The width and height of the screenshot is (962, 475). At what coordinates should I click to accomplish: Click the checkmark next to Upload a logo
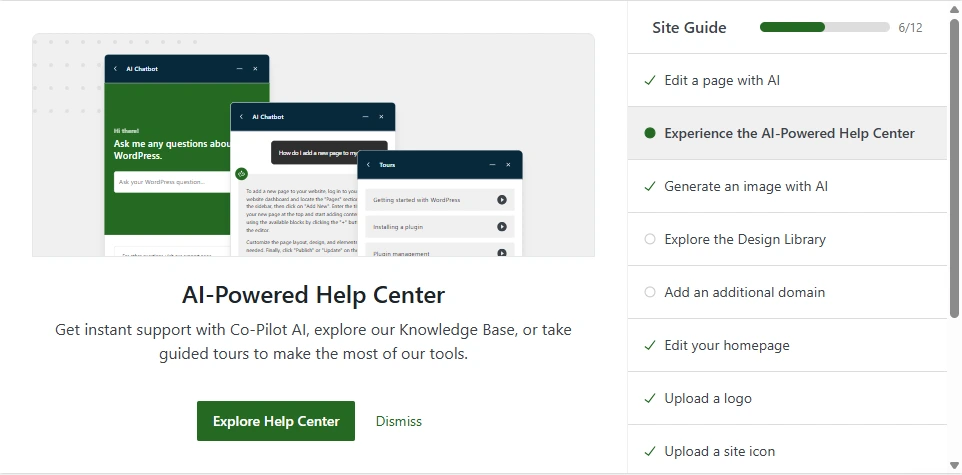(x=650, y=398)
